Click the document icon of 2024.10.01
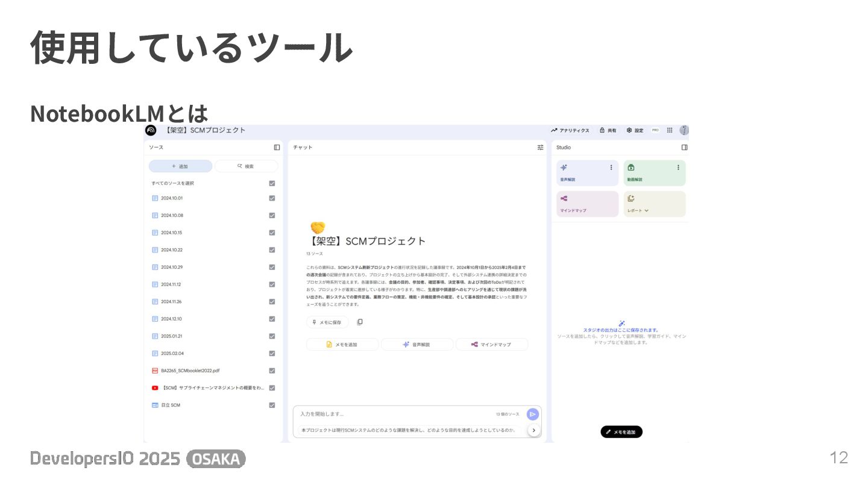The width and height of the screenshot is (868, 488). pos(155,198)
